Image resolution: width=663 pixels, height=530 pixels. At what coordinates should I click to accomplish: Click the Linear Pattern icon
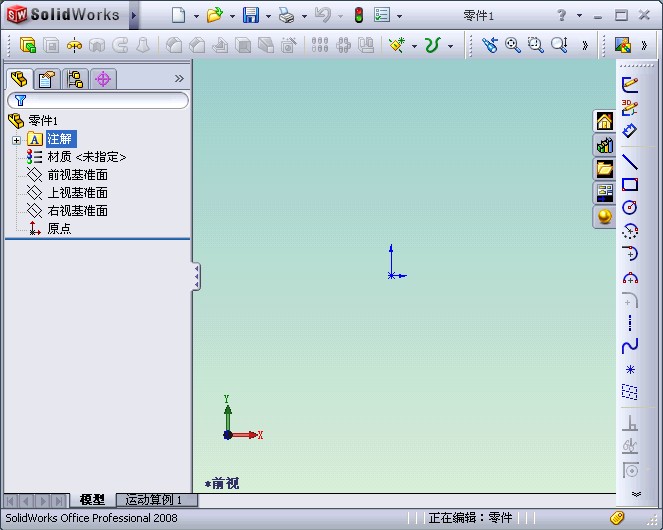pos(320,45)
